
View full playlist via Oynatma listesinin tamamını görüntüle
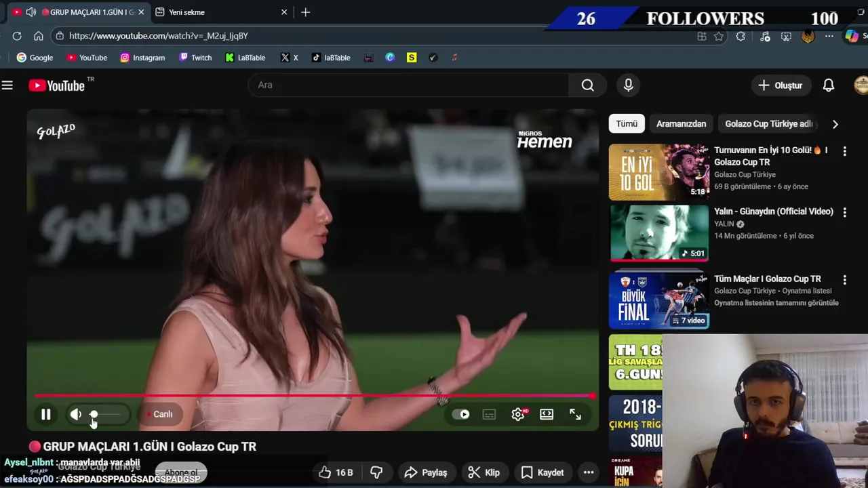[x=776, y=303]
